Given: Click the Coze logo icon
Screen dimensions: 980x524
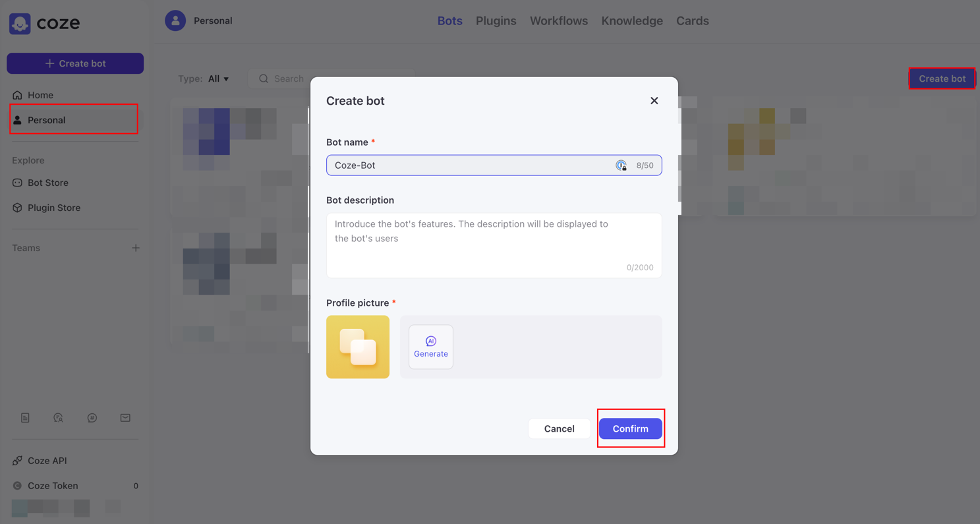Looking at the screenshot, I should coord(20,24).
